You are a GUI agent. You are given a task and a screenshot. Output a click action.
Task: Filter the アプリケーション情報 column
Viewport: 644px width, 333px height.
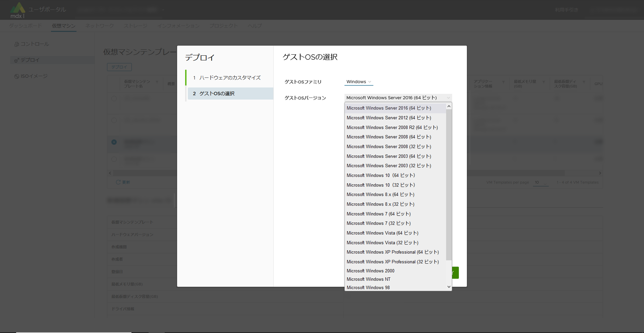(x=503, y=82)
